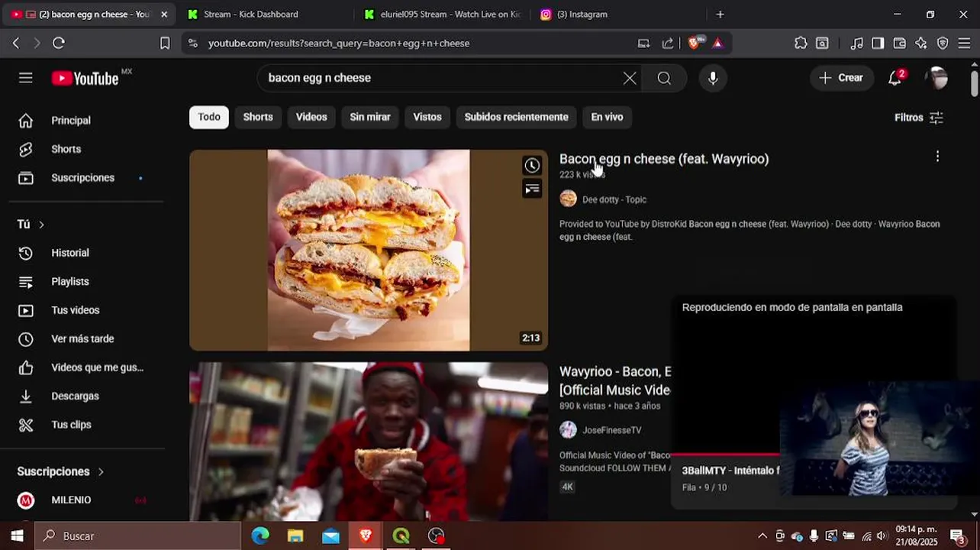Select the Vistos filter chip

[x=427, y=117]
